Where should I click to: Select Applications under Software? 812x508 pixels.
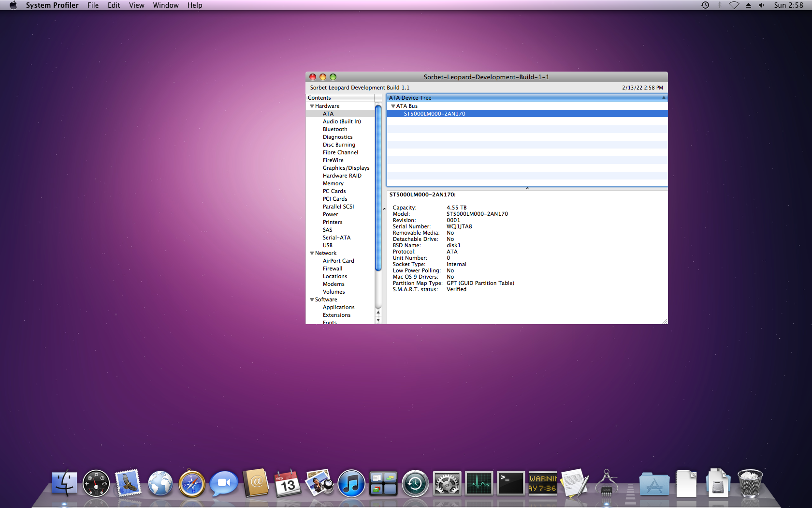339,307
